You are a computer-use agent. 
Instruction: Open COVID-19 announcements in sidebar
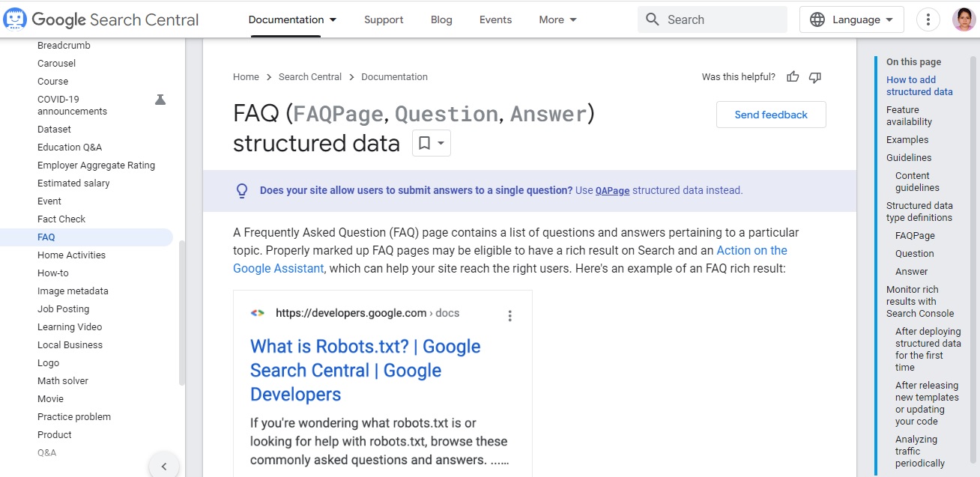coord(72,105)
